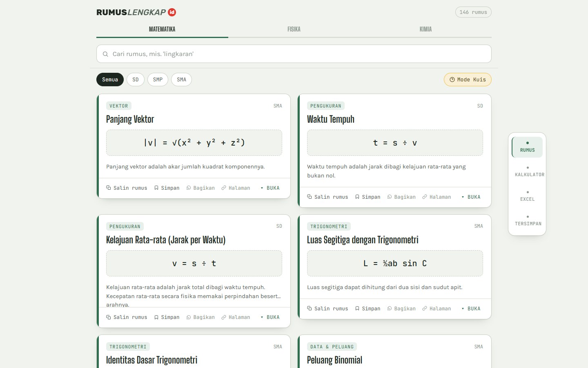Copy the Panjang Vektor formula with Salin rumus
The height and width of the screenshot is (368, 588).
(127, 188)
